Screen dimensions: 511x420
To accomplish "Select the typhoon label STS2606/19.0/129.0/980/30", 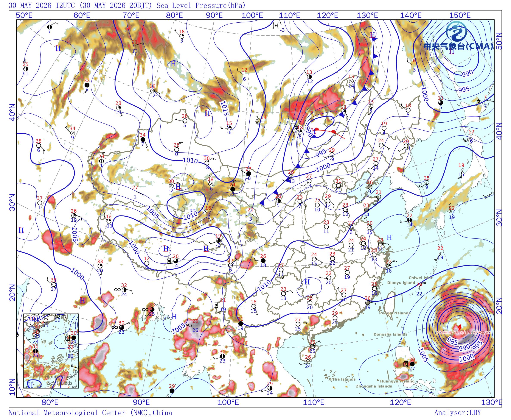I will (x=463, y=333).
